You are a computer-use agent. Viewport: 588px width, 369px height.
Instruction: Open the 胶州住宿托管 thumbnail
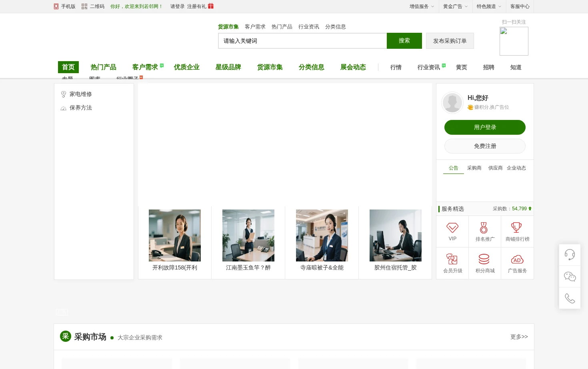396,235
